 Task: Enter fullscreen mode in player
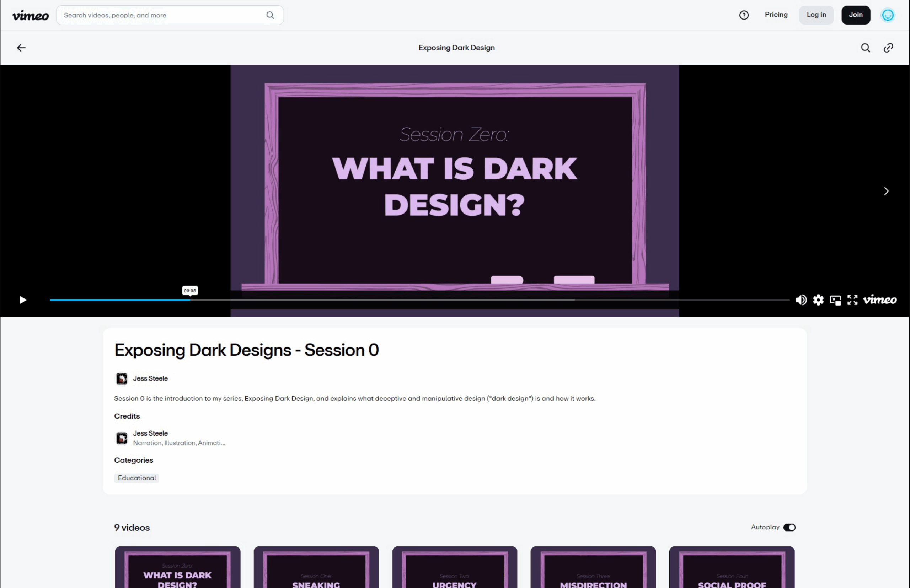[852, 300]
